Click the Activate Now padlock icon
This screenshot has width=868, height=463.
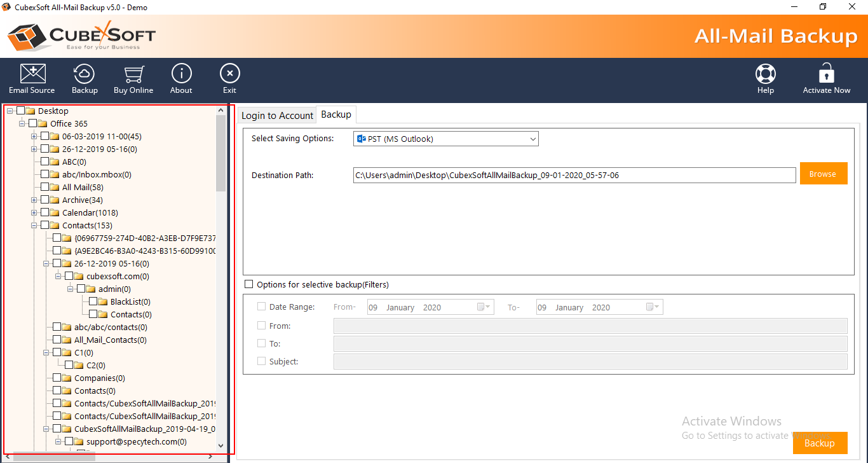point(826,74)
